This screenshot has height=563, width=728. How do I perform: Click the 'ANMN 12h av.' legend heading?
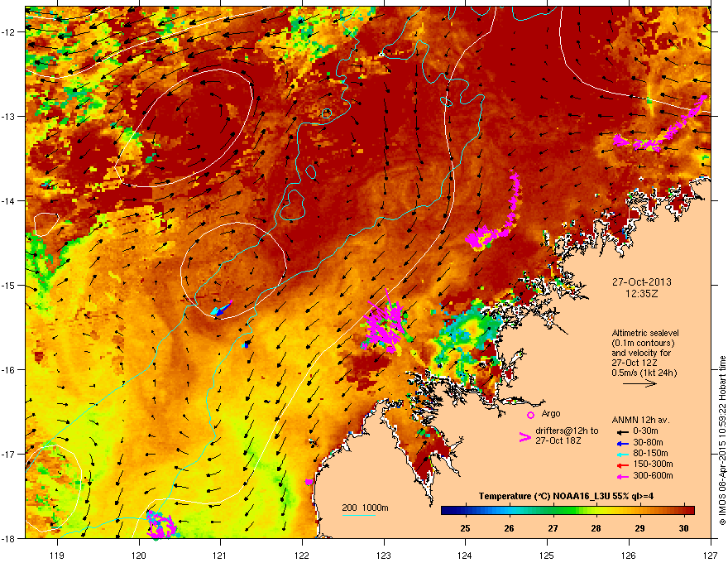point(640,420)
